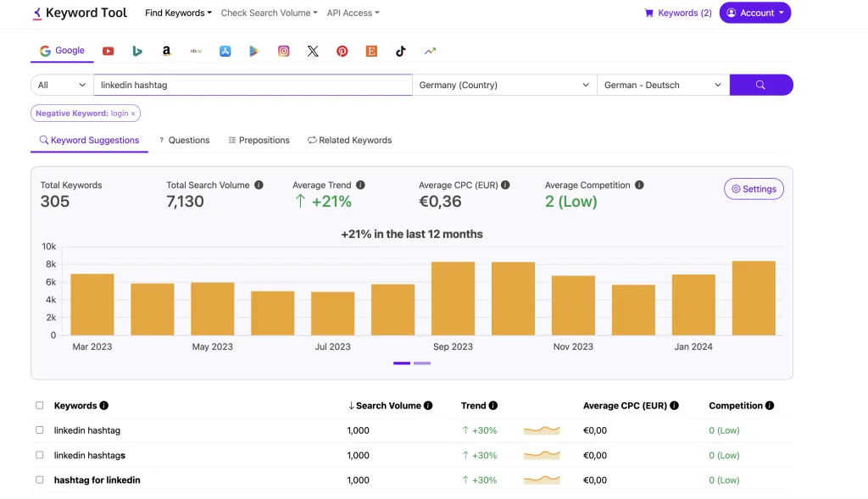Choose the Pinterest platform icon
The image size is (868, 499).
coord(342,51)
